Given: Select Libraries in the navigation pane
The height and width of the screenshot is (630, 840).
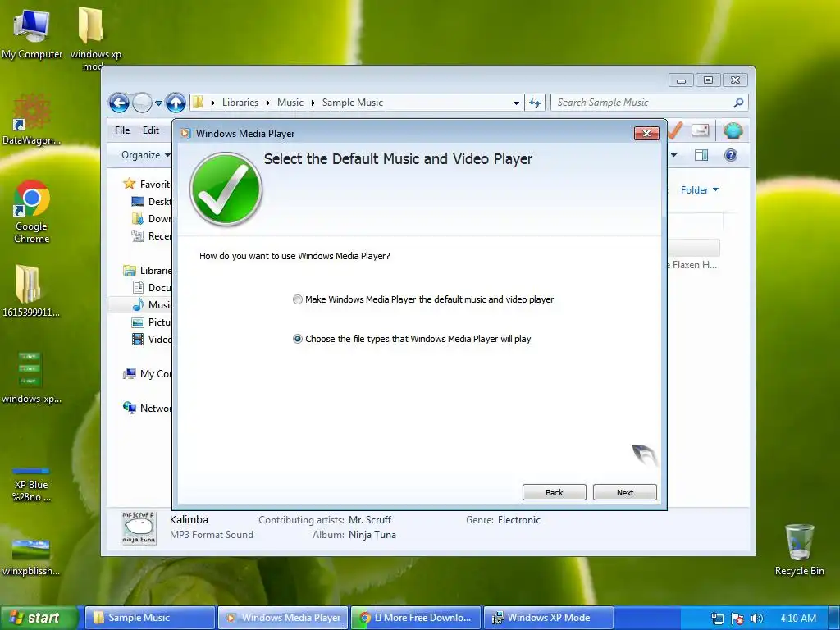Looking at the screenshot, I should [x=148, y=271].
